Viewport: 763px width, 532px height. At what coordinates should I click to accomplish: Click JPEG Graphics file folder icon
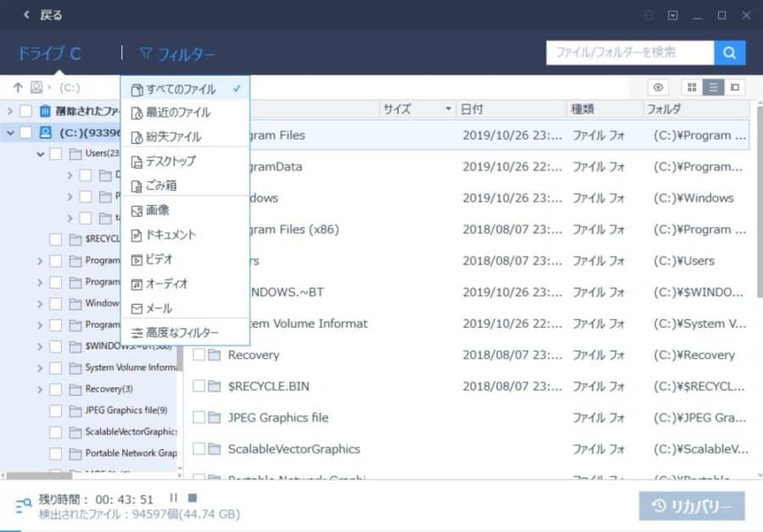pyautogui.click(x=214, y=418)
